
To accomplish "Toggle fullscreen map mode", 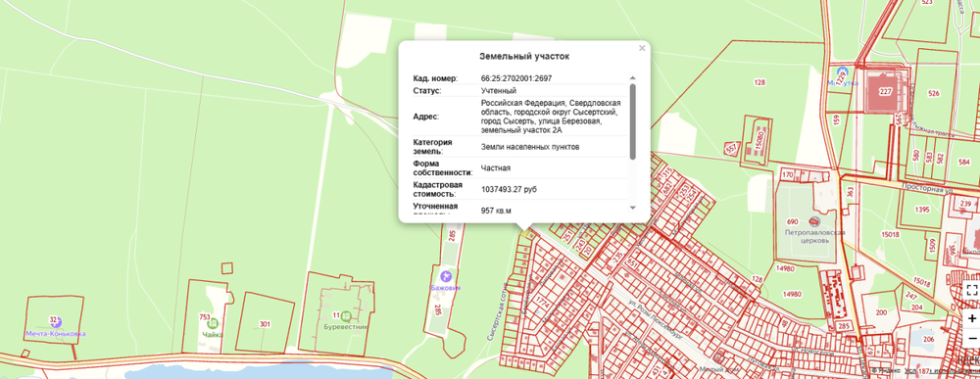I will [x=971, y=289].
